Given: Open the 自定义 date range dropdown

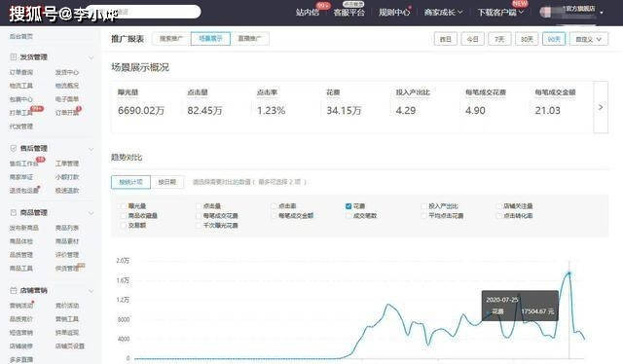Looking at the screenshot, I should tap(589, 39).
